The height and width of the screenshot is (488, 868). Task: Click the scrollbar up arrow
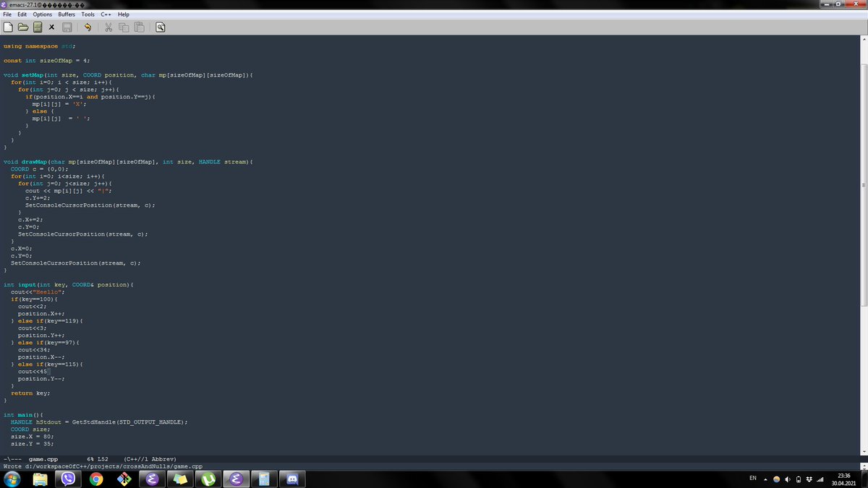pyautogui.click(x=864, y=39)
